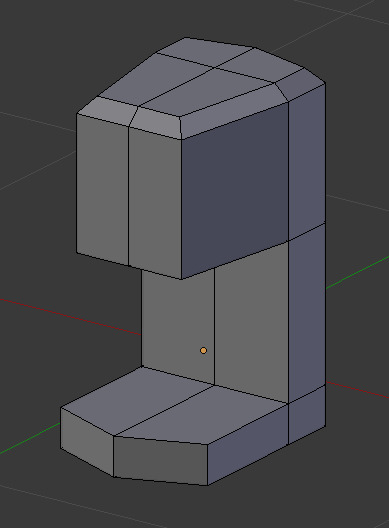389x528 pixels.
Task: Click the orange object origin dot
Action: tap(203, 351)
